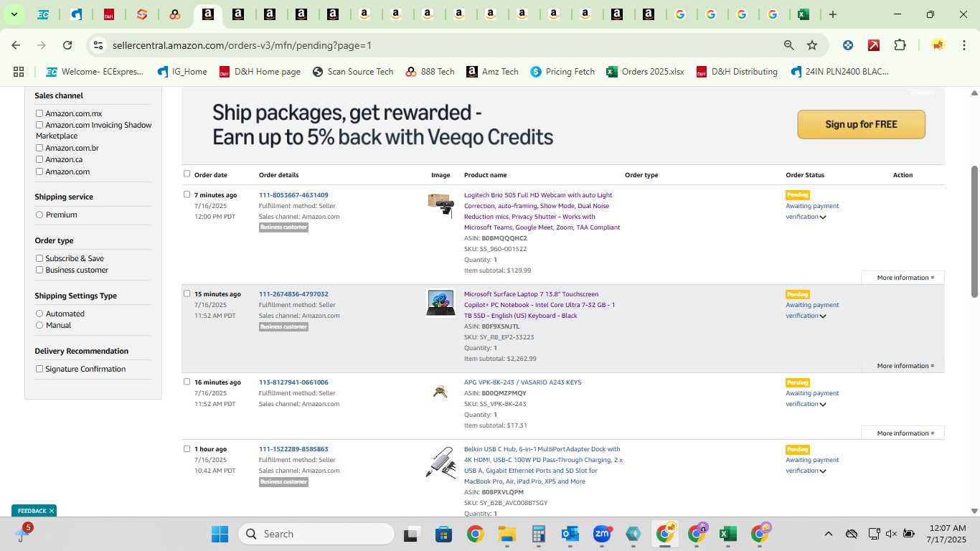The height and width of the screenshot is (551, 980).
Task: Open the red arrow extension icon
Action: point(874,45)
